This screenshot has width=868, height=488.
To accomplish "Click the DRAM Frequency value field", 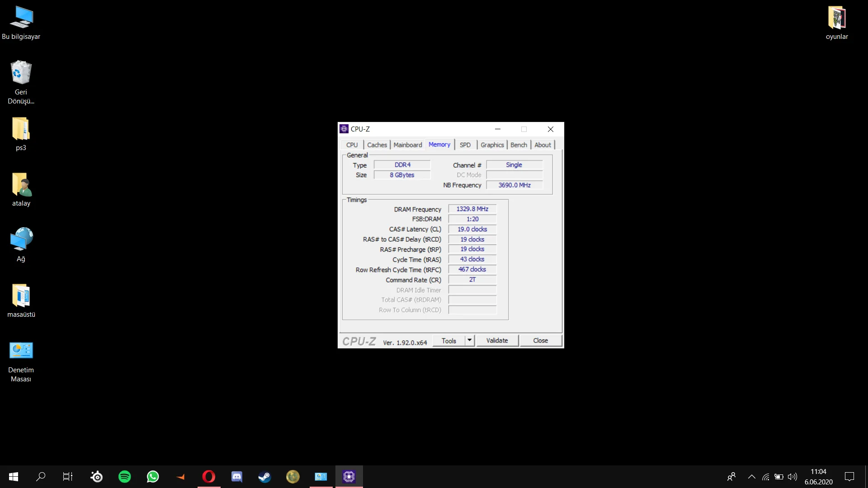I will click(472, 209).
